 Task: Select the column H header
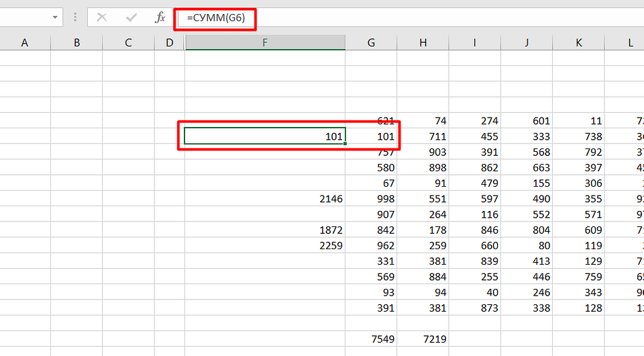point(423,42)
